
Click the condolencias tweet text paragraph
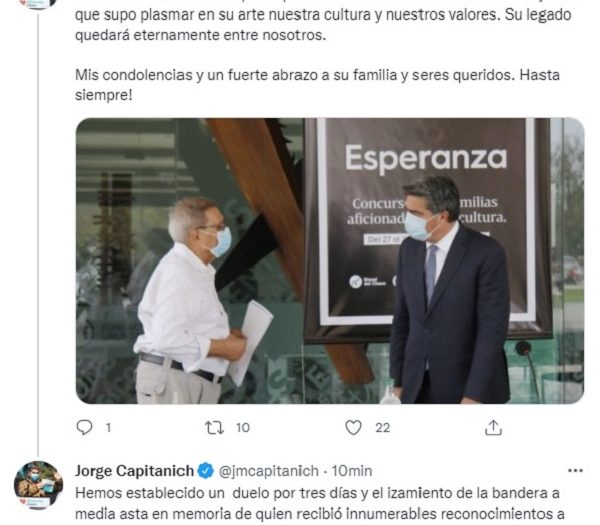(317, 85)
